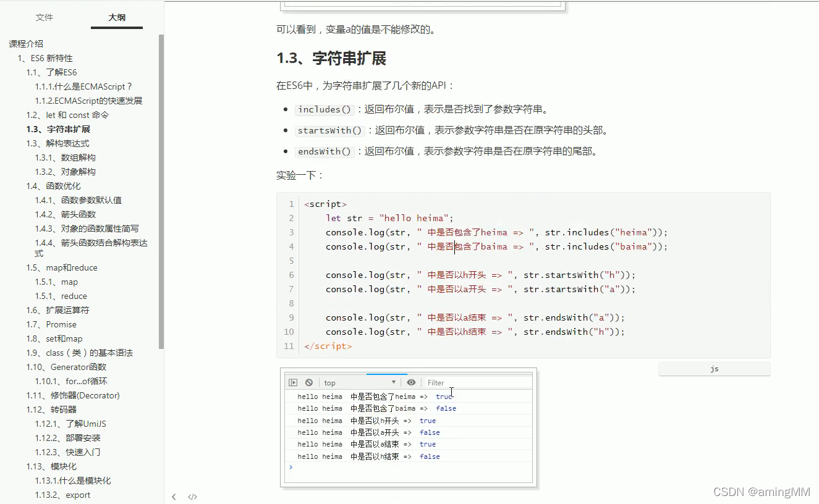
Task: Jump to 1.5、map和reduce
Action: 62,267
